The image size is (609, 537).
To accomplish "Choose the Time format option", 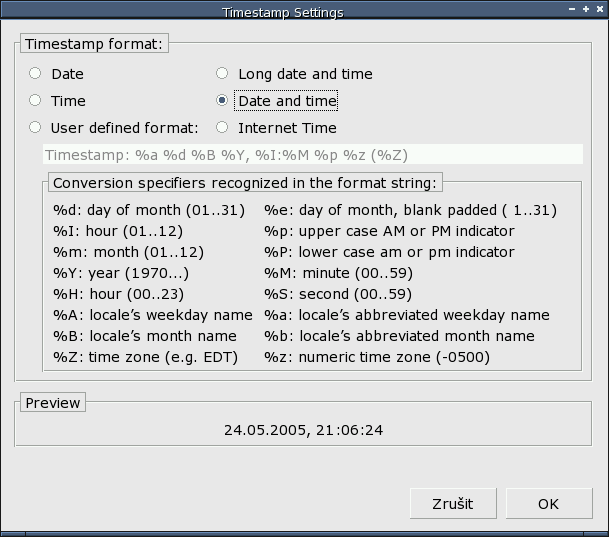I will tap(35, 101).
